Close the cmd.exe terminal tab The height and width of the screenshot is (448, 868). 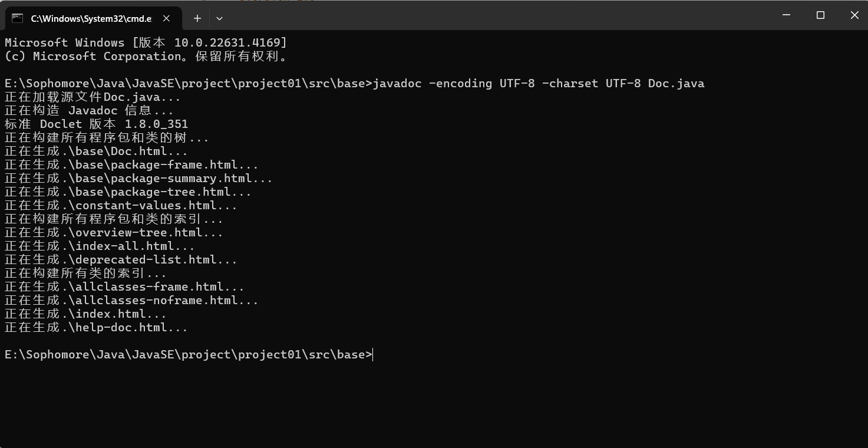pos(166,18)
